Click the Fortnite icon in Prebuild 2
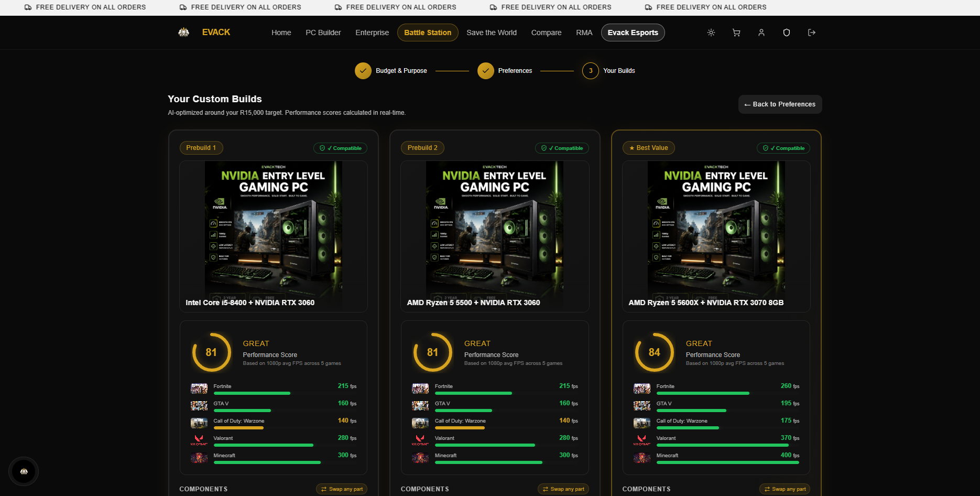 [420, 389]
